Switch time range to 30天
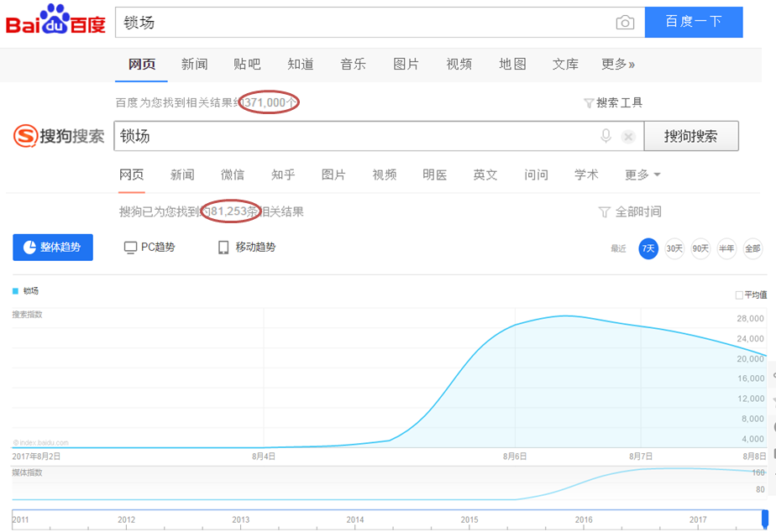The width and height of the screenshot is (776, 532). click(x=674, y=249)
